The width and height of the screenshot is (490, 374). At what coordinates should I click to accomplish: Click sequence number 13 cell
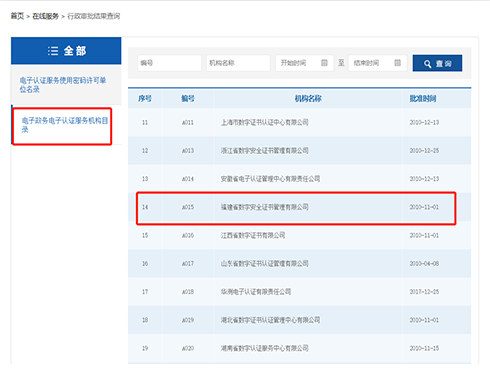click(x=145, y=179)
